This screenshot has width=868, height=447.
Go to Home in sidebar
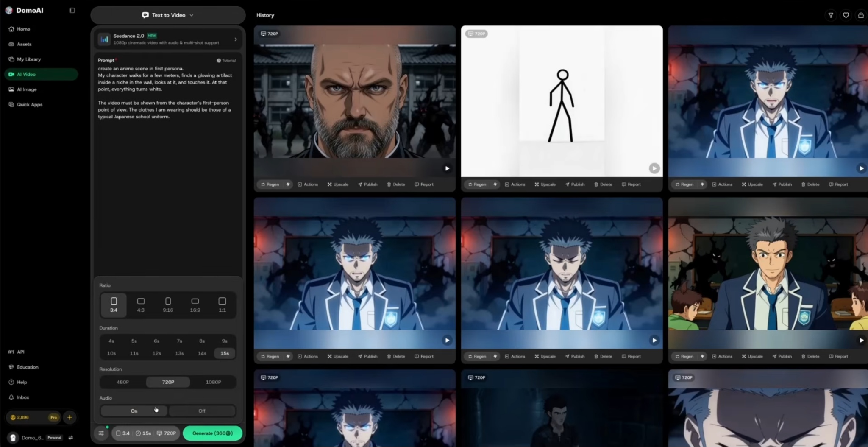[x=41, y=29]
